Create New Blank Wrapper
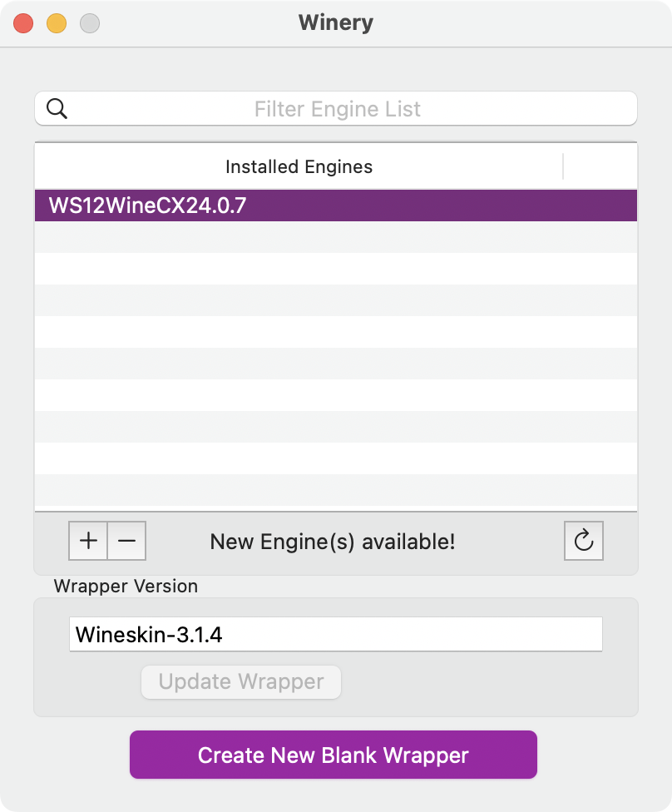The width and height of the screenshot is (672, 812). [x=334, y=755]
